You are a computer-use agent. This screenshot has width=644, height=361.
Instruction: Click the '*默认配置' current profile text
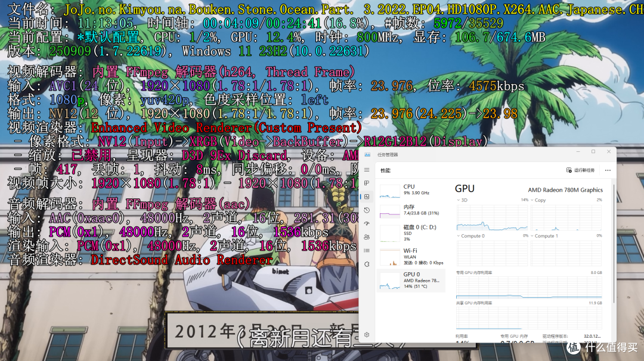(108, 38)
